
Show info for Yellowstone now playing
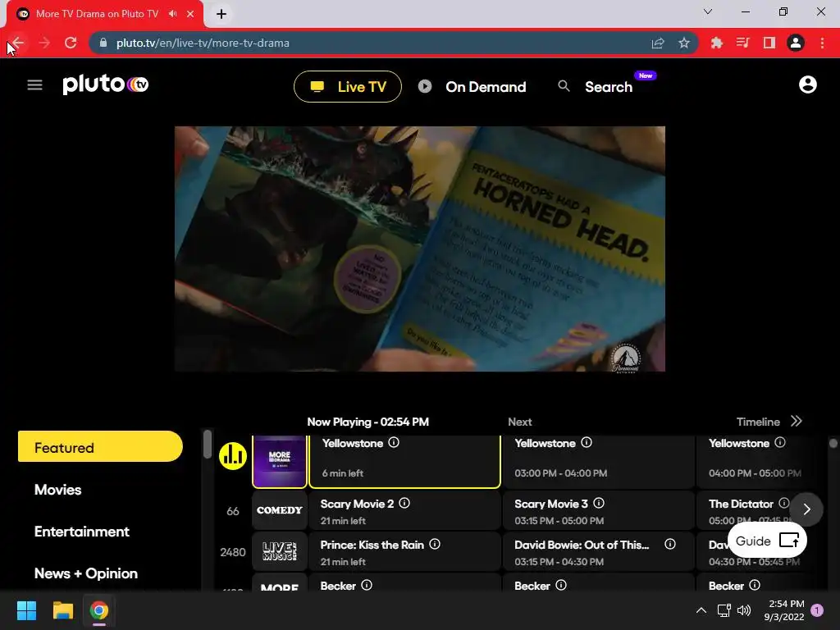394,442
